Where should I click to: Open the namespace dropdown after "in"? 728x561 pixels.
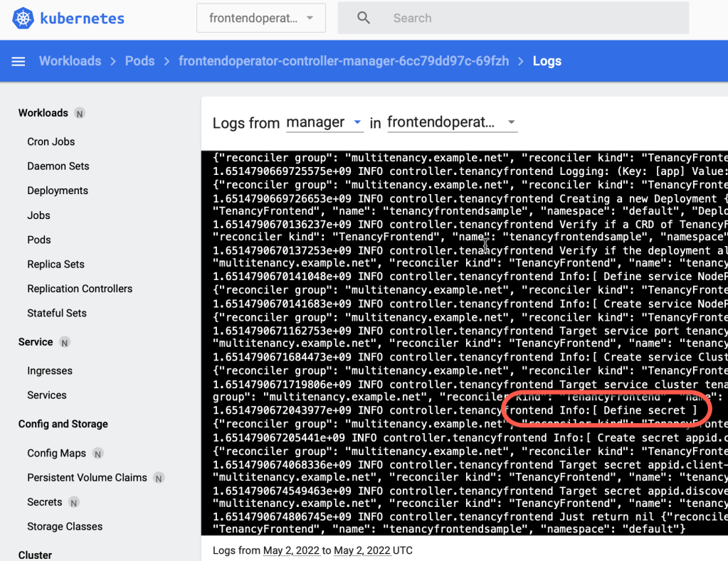[452, 122]
